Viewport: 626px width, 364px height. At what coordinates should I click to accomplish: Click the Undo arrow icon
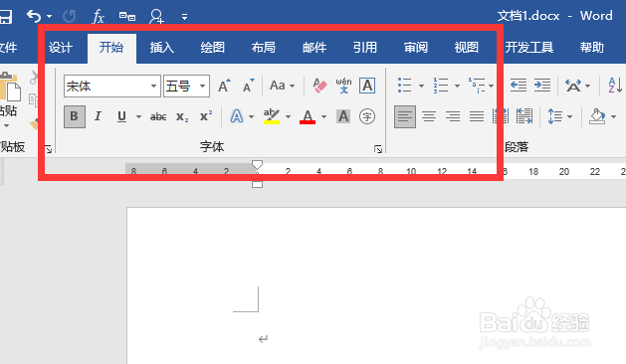pyautogui.click(x=34, y=16)
